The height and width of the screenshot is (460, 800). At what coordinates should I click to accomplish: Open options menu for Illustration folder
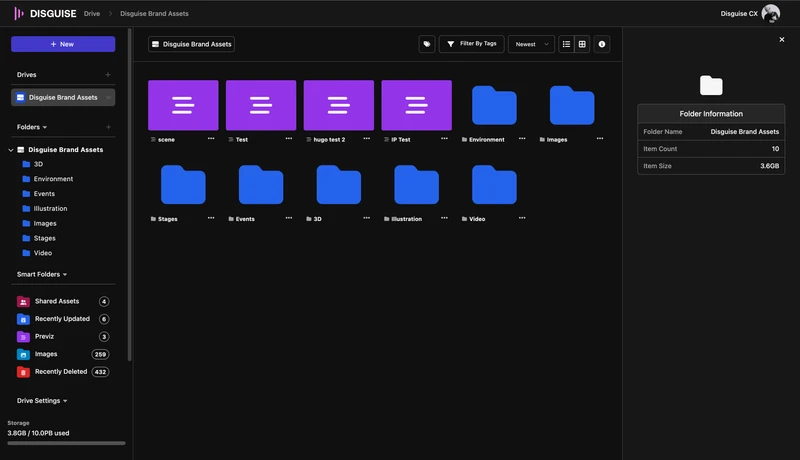(x=444, y=218)
